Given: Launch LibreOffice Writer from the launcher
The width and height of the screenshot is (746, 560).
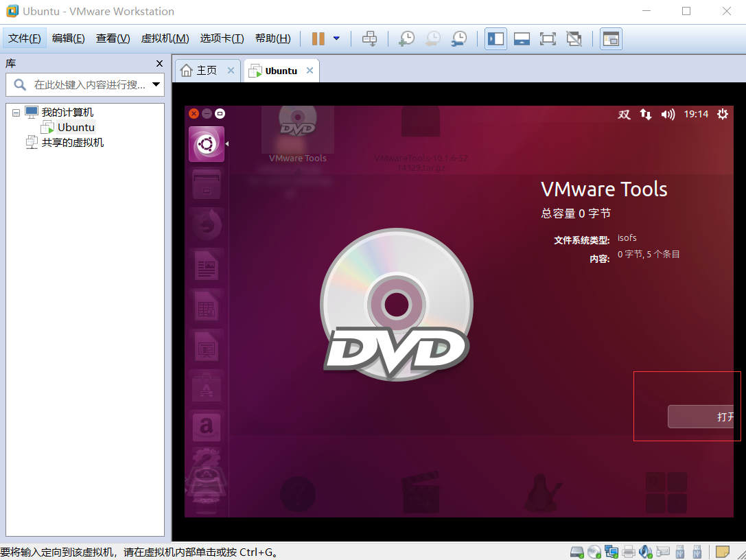Looking at the screenshot, I should [207, 266].
